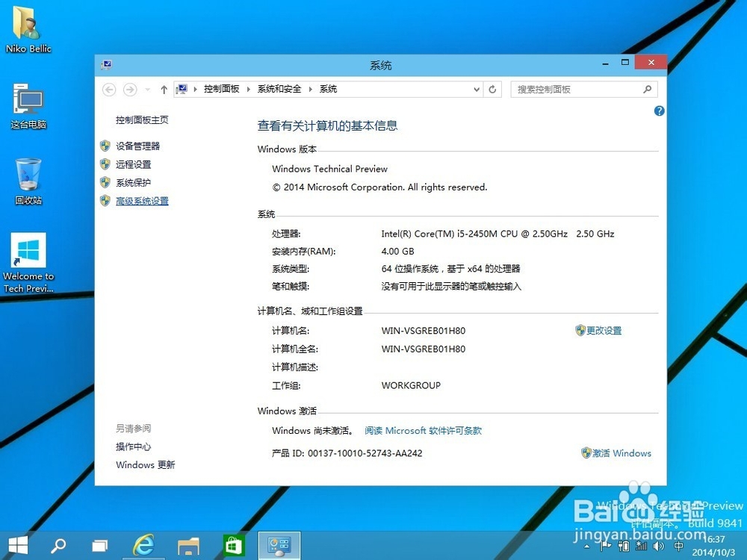Open recent locations dropdown arrow

(147, 90)
